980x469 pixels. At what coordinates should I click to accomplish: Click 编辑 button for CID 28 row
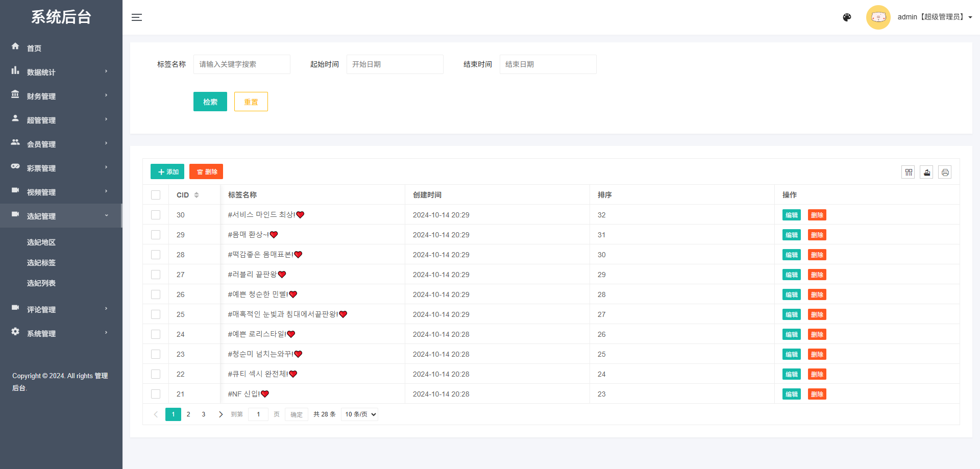[x=791, y=255]
